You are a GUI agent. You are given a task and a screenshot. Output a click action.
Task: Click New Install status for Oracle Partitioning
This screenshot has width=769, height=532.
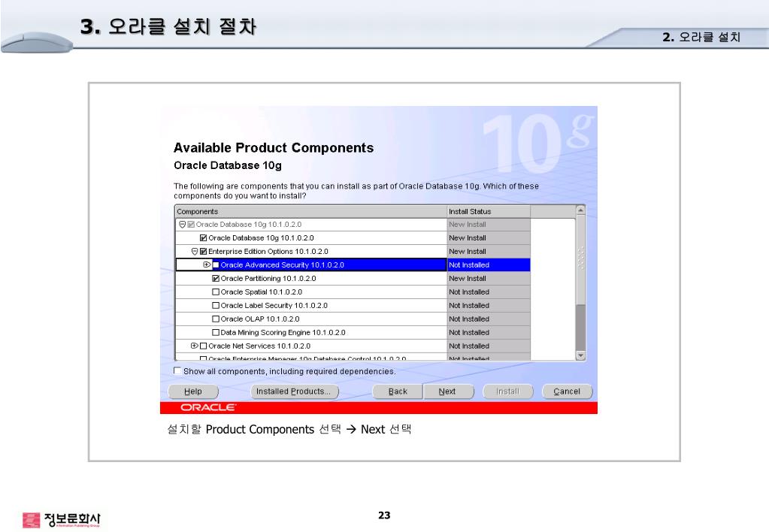tap(489, 279)
